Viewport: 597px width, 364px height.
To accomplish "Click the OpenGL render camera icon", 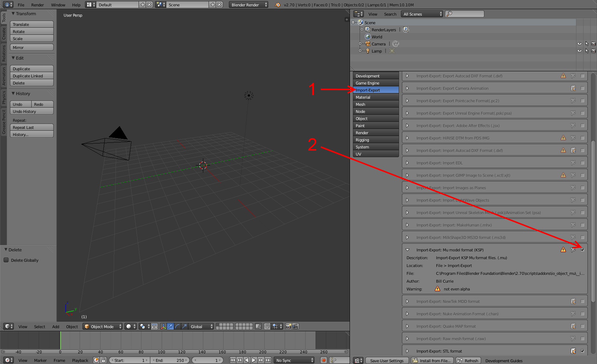I will (x=289, y=326).
